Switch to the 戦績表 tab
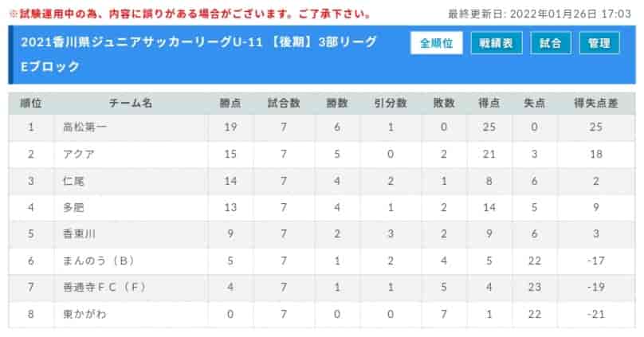The height and width of the screenshot is (337, 644). (497, 43)
